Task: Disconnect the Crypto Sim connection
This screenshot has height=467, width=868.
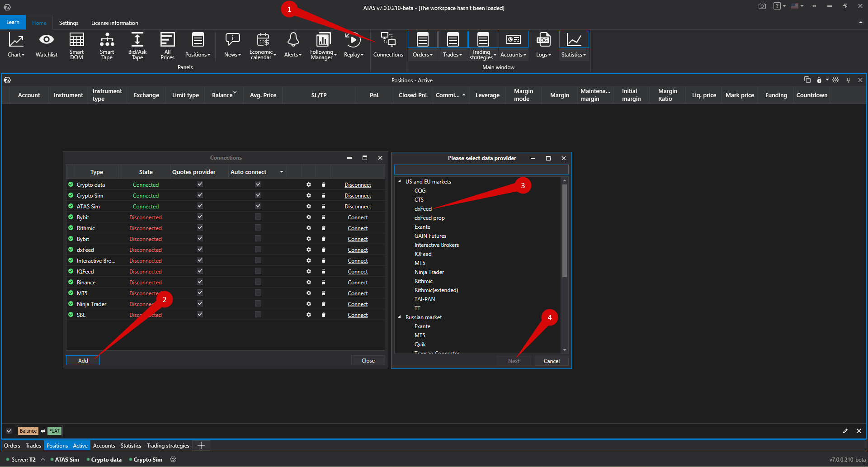Action: click(358, 195)
